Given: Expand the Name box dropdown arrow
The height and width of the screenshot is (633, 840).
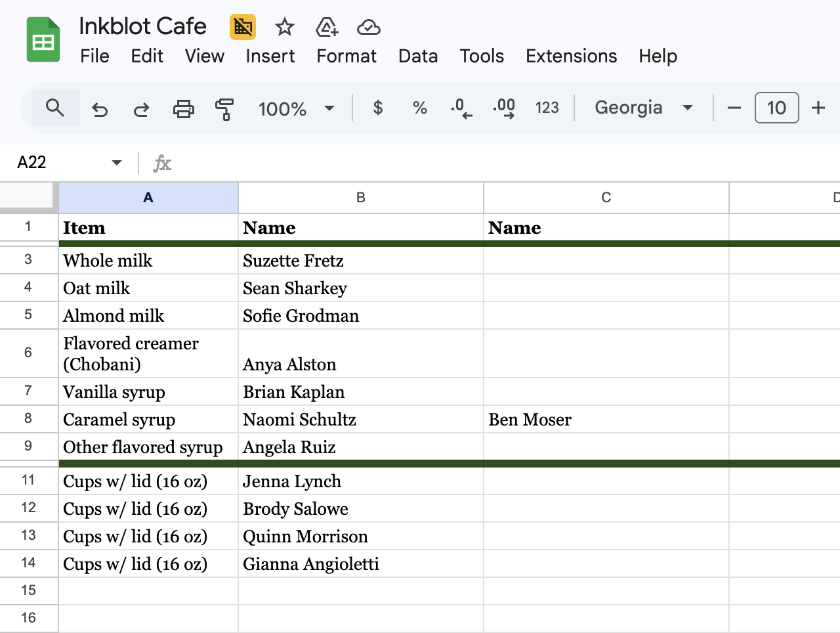Looking at the screenshot, I should [x=117, y=162].
